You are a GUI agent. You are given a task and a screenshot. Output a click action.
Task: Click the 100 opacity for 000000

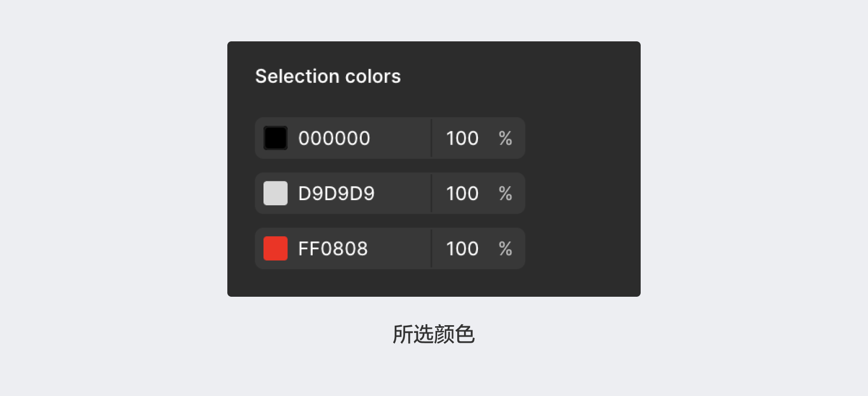pyautogui.click(x=462, y=138)
